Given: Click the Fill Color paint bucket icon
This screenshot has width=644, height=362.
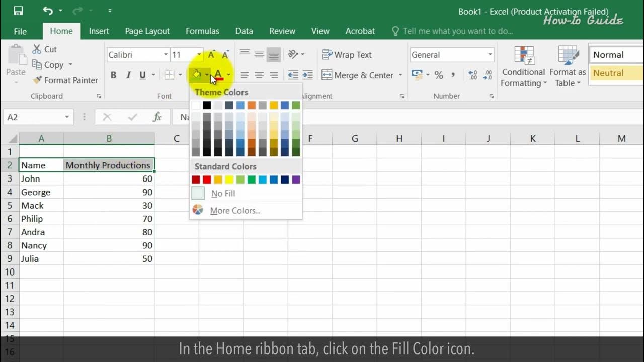Looking at the screenshot, I should (197, 75).
